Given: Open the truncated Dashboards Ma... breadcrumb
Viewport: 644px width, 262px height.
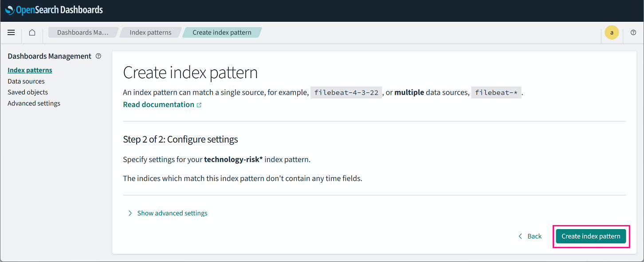Looking at the screenshot, I should [x=82, y=32].
